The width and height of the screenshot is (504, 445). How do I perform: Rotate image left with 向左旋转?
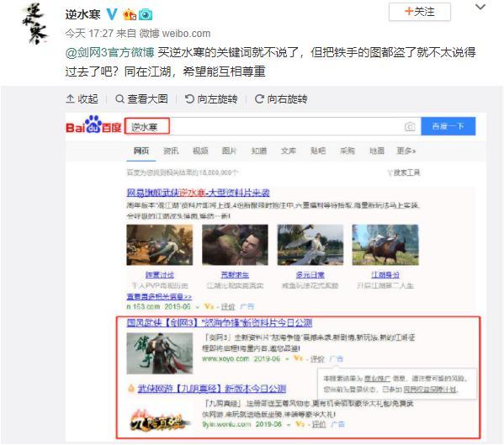211,99
